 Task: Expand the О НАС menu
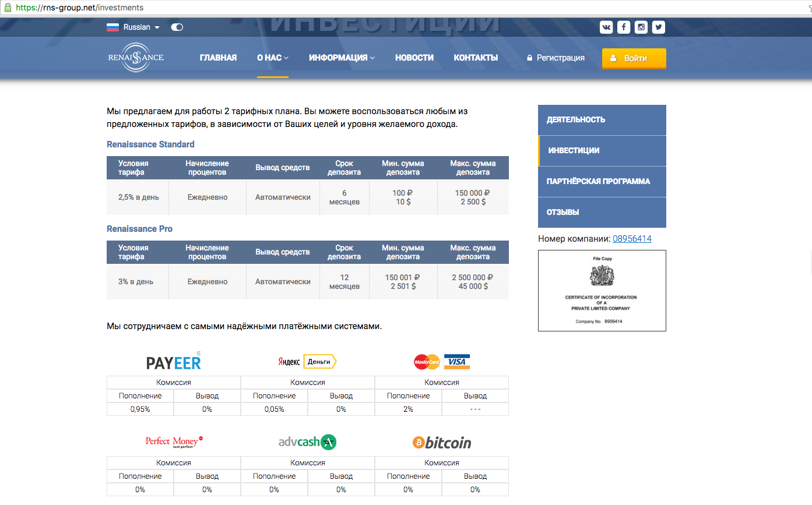point(272,58)
